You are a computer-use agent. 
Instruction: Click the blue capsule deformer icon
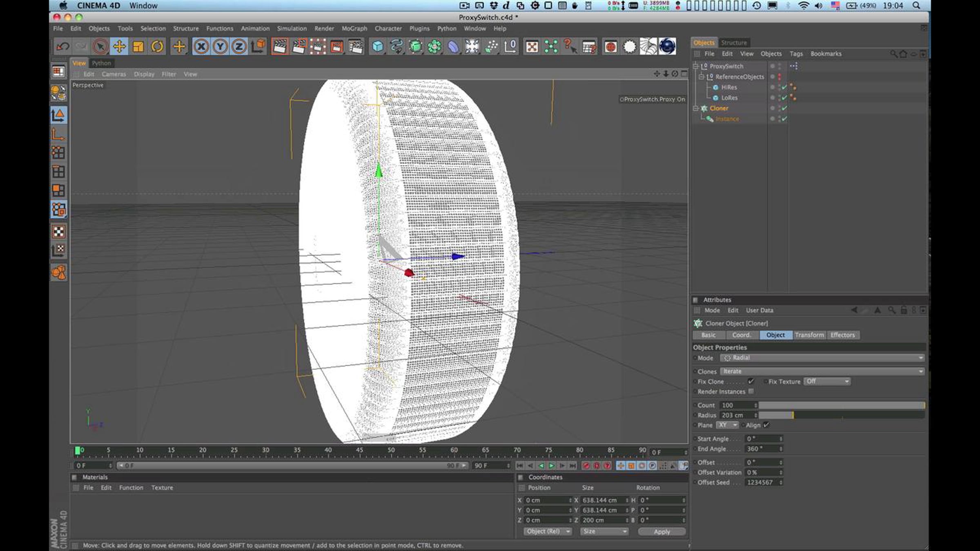[453, 47]
